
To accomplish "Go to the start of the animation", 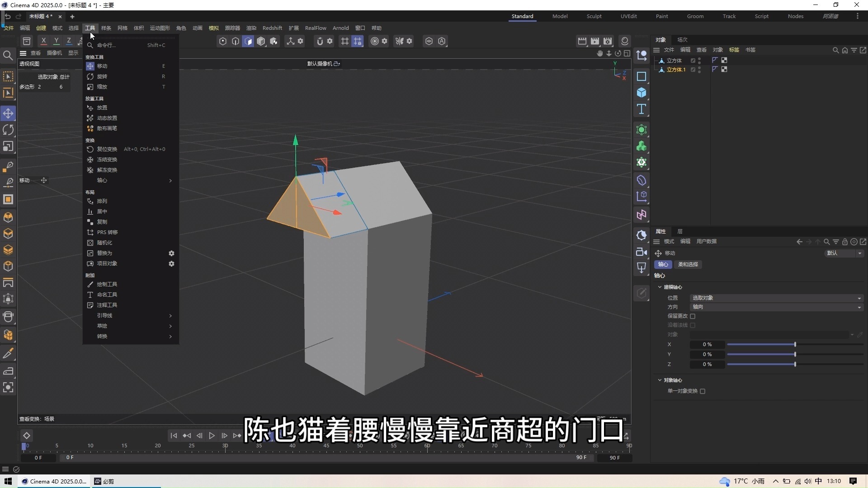I will [174, 436].
